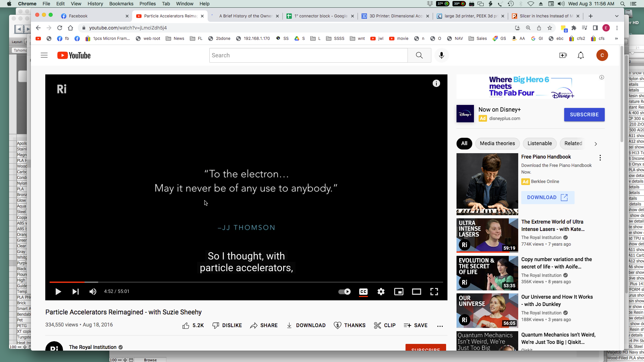The width and height of the screenshot is (644, 362).
Task: Play the paused video
Action: click(58, 292)
